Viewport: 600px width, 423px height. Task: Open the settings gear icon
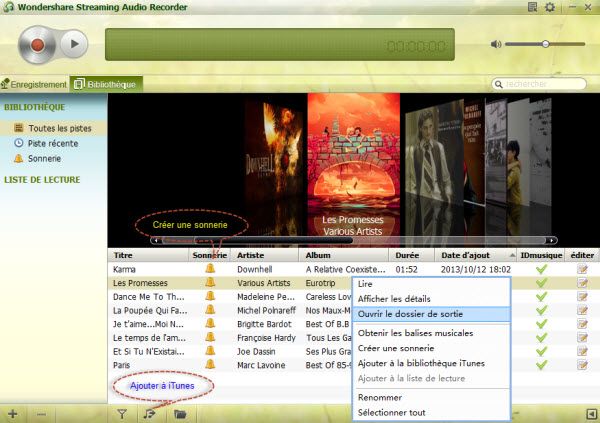coord(550,7)
